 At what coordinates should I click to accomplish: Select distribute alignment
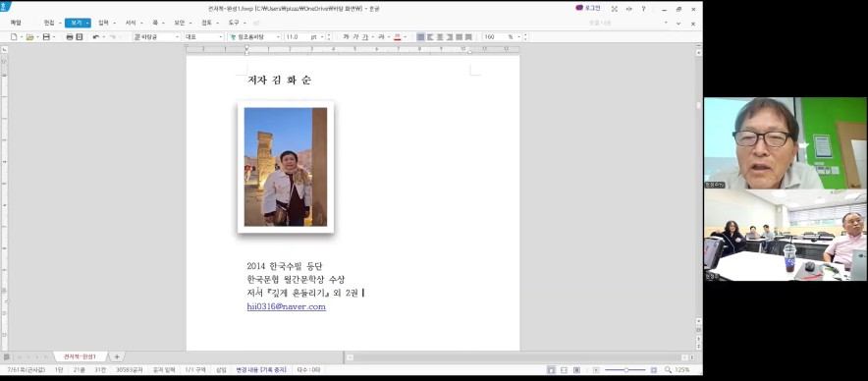click(x=459, y=37)
